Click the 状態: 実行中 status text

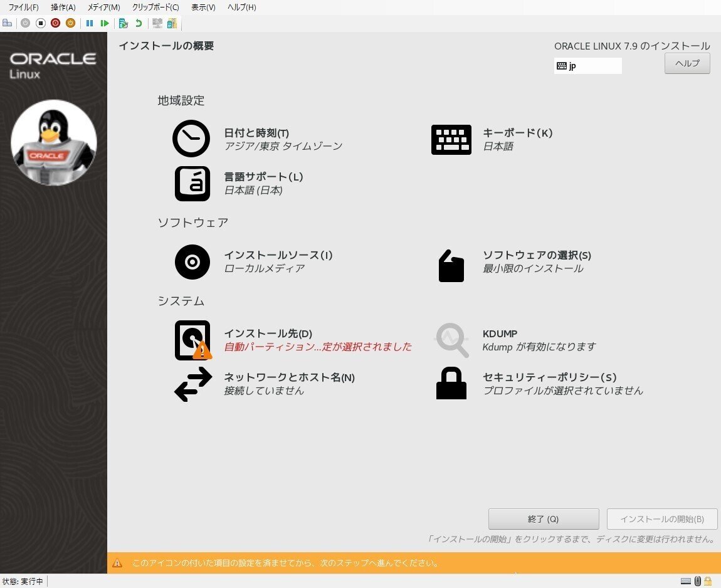23,582
